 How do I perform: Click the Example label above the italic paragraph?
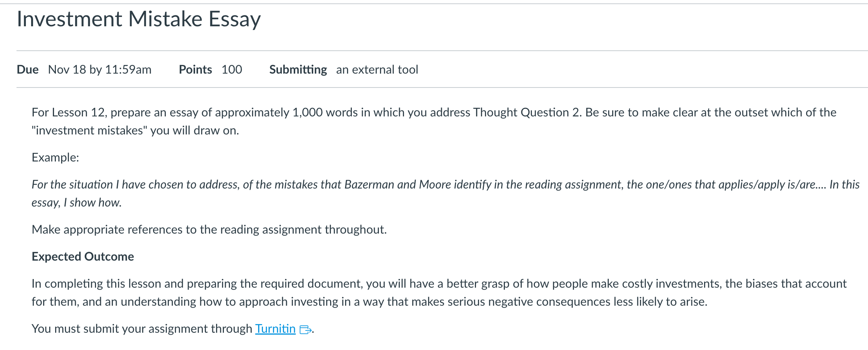point(55,157)
